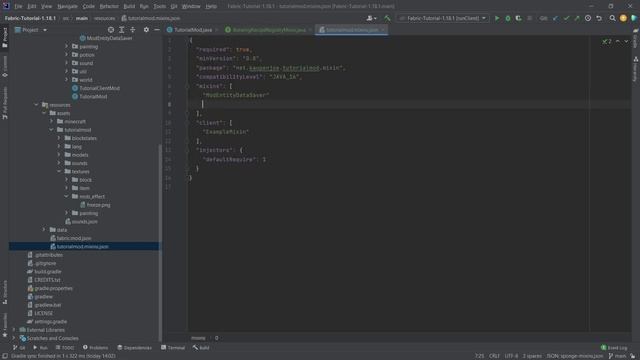Screen dimensions: 640x360
Task: Open the Refactor menu
Action: (109, 6)
